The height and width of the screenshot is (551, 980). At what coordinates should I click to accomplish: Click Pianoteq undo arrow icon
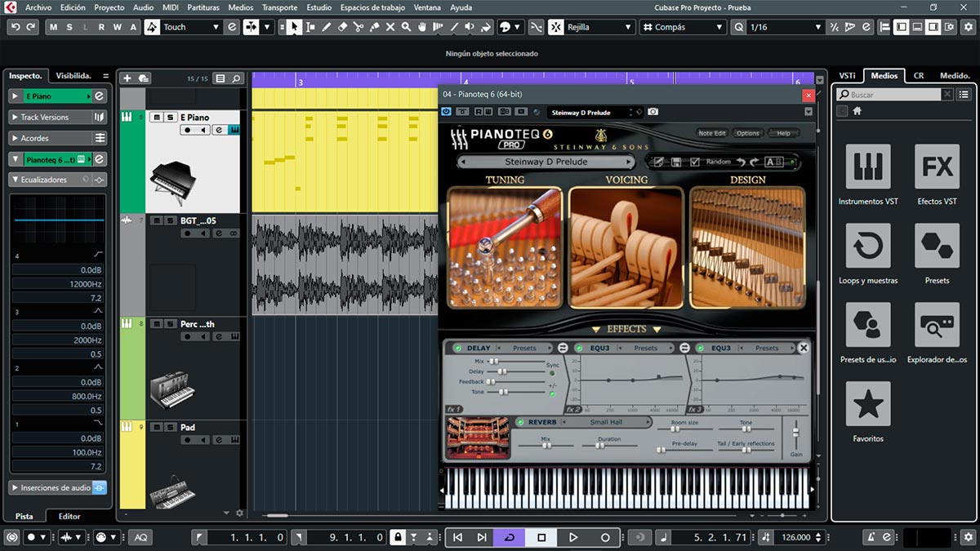pyautogui.click(x=742, y=162)
